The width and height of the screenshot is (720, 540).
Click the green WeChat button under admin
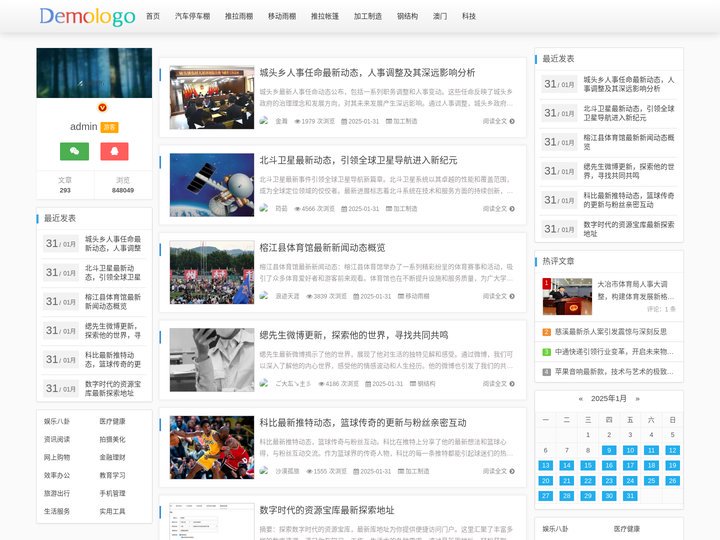pyautogui.click(x=74, y=151)
